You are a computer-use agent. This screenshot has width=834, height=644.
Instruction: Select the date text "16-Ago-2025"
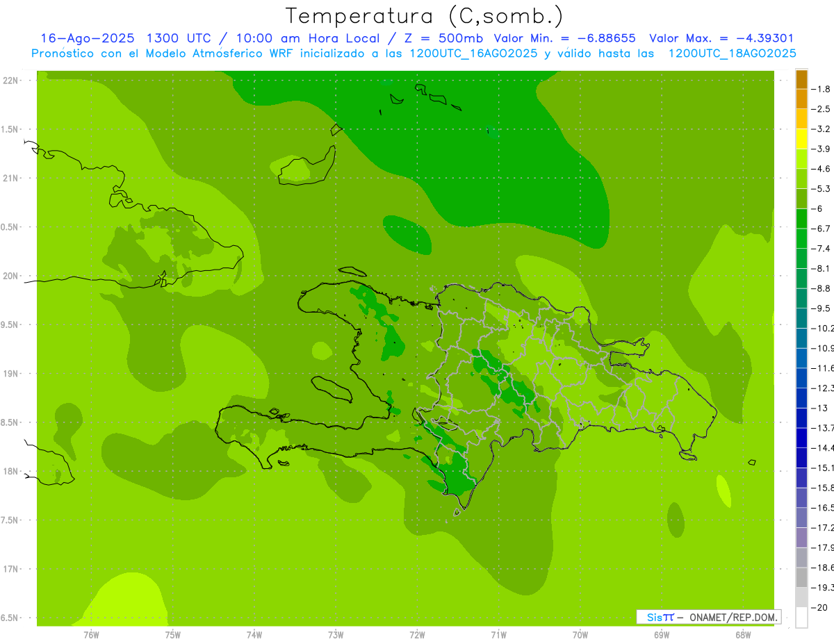pos(87,38)
